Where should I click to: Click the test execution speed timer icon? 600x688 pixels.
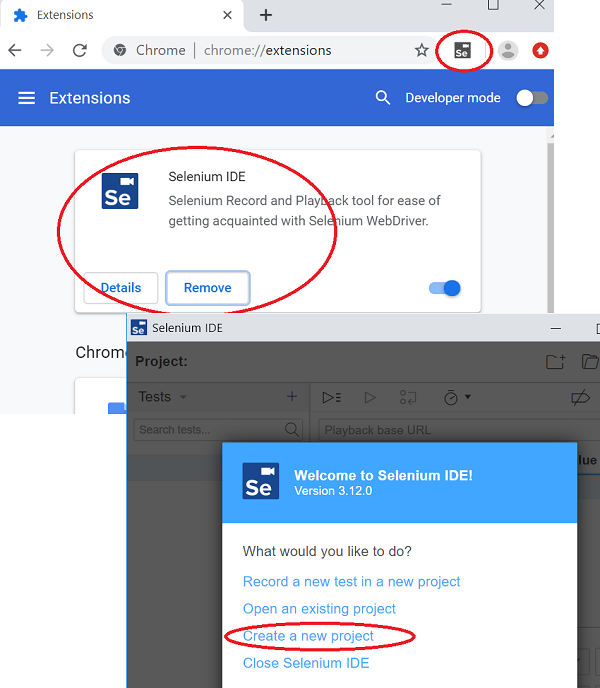pyautogui.click(x=451, y=397)
